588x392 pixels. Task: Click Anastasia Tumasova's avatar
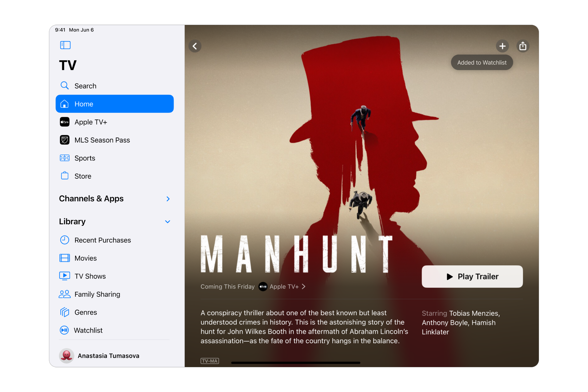pyautogui.click(x=66, y=356)
